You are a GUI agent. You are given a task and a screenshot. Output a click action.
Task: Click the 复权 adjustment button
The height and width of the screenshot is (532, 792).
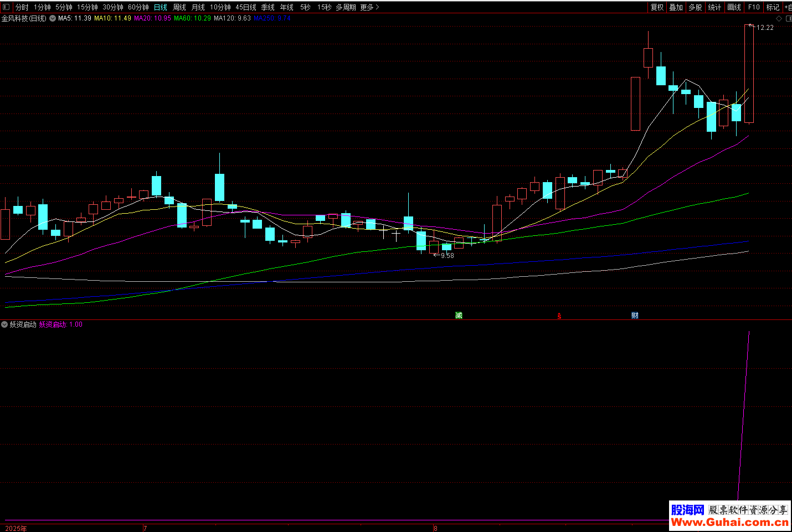657,7
